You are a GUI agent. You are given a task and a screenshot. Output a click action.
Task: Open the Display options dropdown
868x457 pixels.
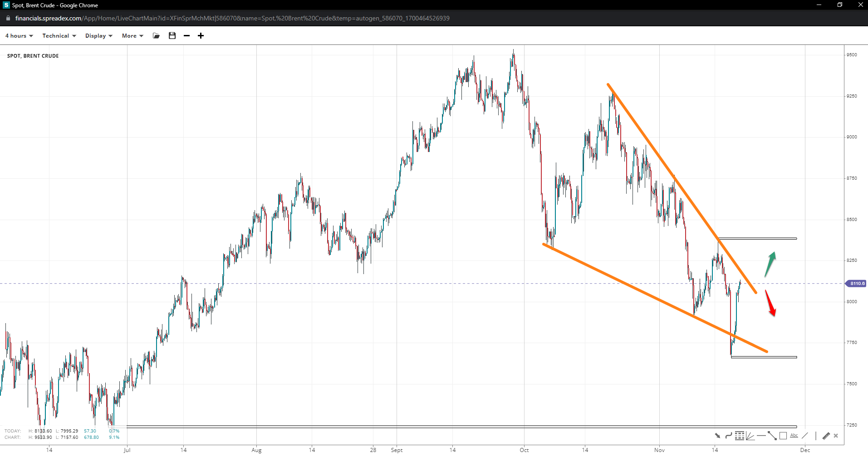click(98, 36)
